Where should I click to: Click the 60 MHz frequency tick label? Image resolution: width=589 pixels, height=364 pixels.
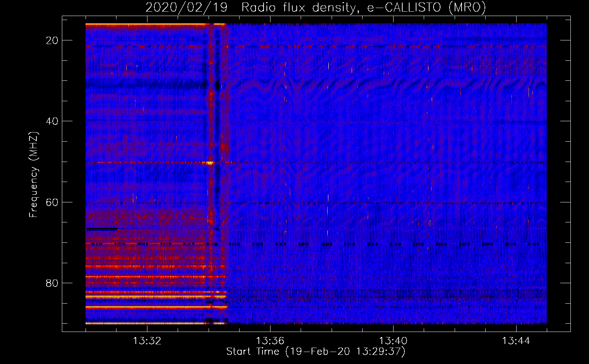(x=52, y=202)
